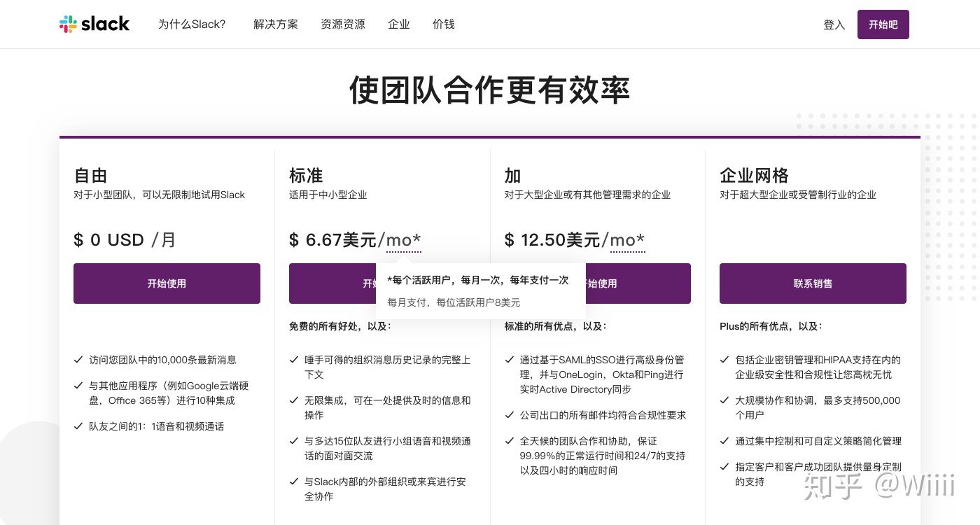Click checkmark beside 1：1语音和视频通话
Viewport: 980px width, 525px height.
[78, 426]
